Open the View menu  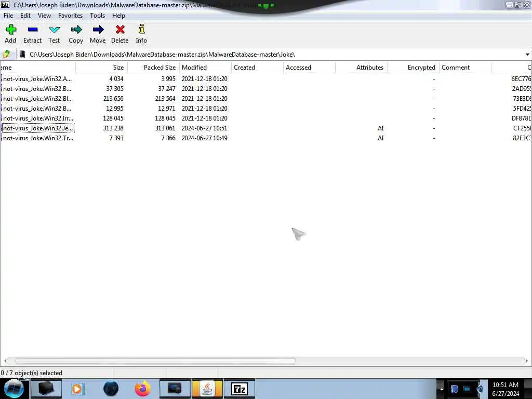(44, 16)
